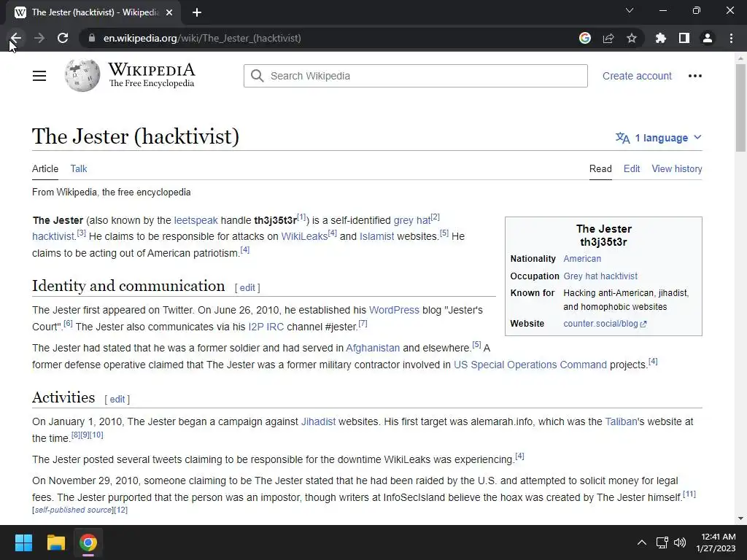Open Windows Start menu

(x=23, y=542)
